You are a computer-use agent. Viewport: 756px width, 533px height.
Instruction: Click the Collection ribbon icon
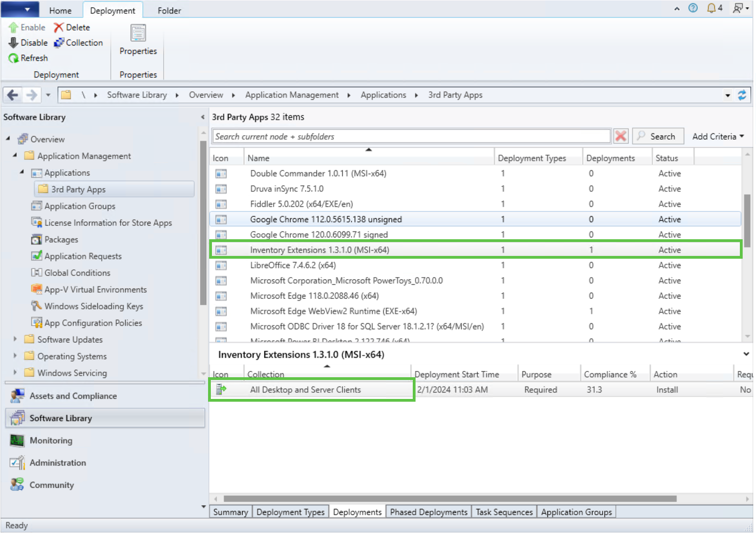pos(59,43)
